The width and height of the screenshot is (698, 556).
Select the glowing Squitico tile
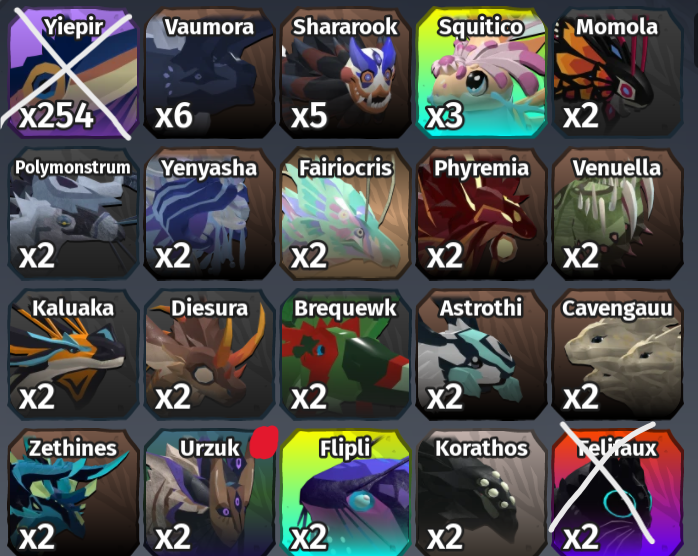pos(481,73)
